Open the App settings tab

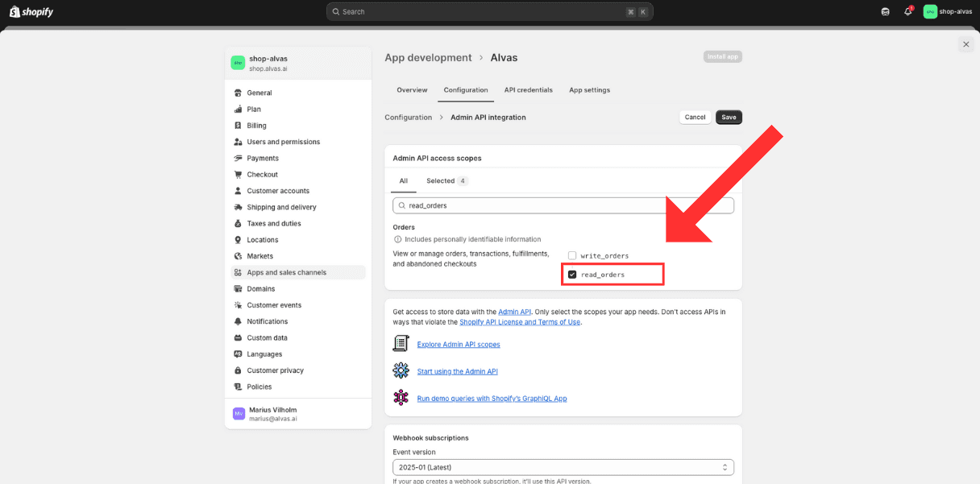point(590,89)
